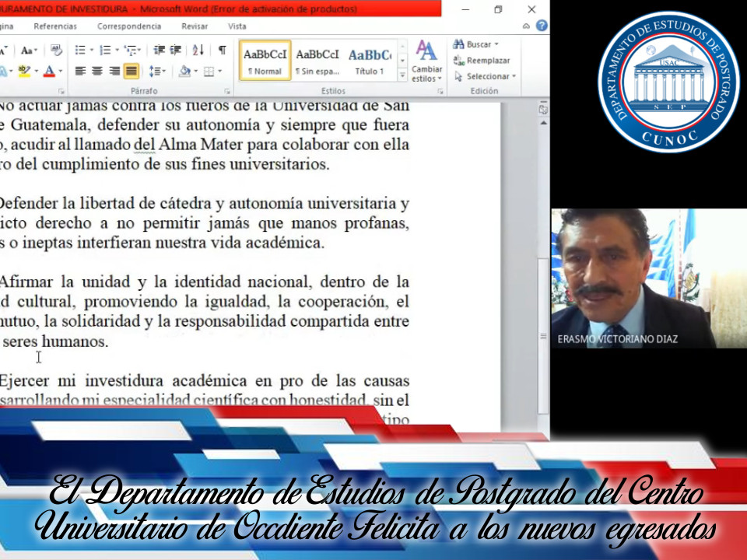Click the text "seres humanos." in the document

click(x=56, y=341)
